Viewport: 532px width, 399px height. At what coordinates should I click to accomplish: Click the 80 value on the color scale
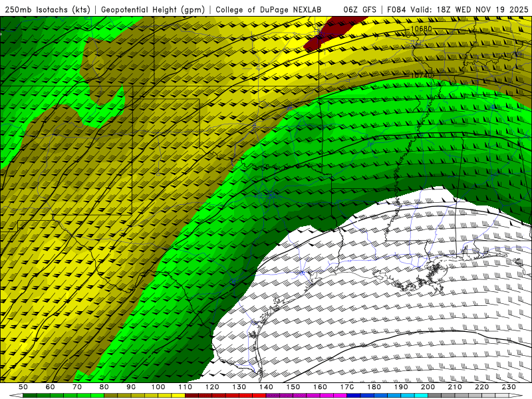(x=104, y=387)
